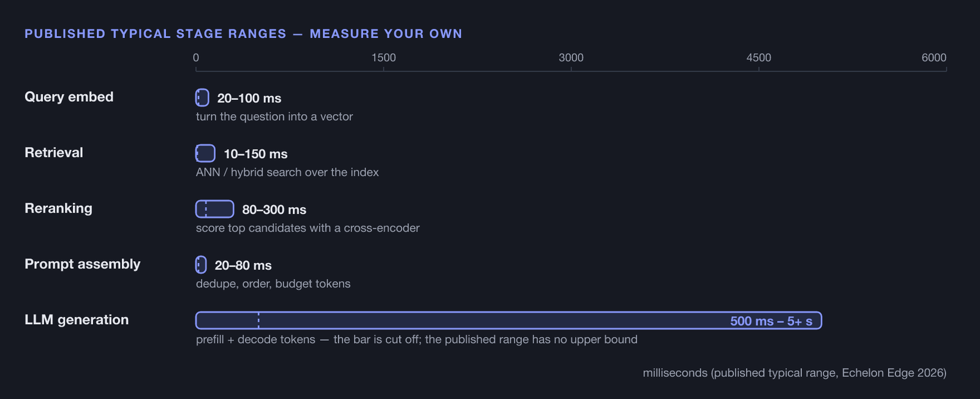
Task: Click the Retrieval range bar
Action: tap(205, 153)
